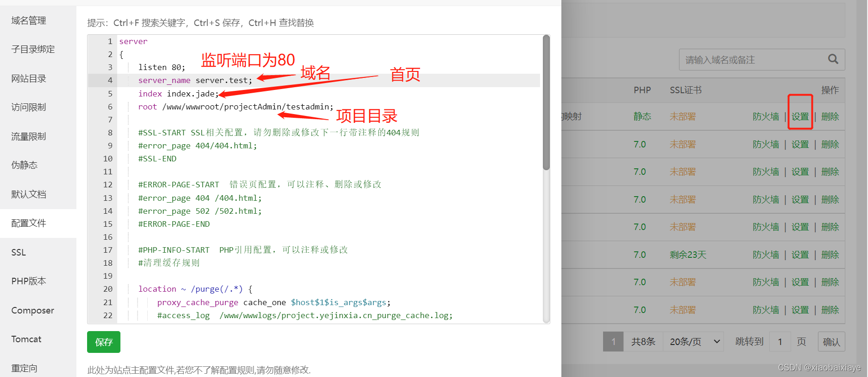Switch to the 伪静态 tab
This screenshot has height=377, width=868.
coord(25,165)
